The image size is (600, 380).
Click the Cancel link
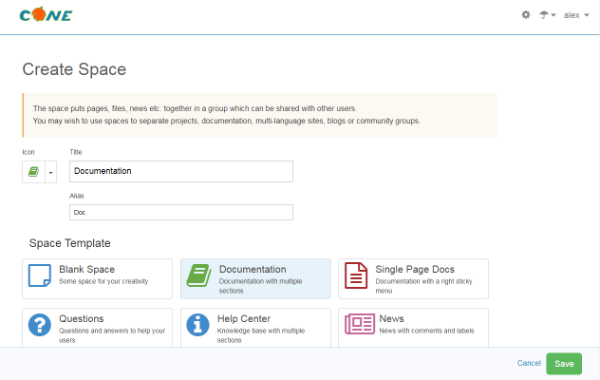(x=529, y=363)
